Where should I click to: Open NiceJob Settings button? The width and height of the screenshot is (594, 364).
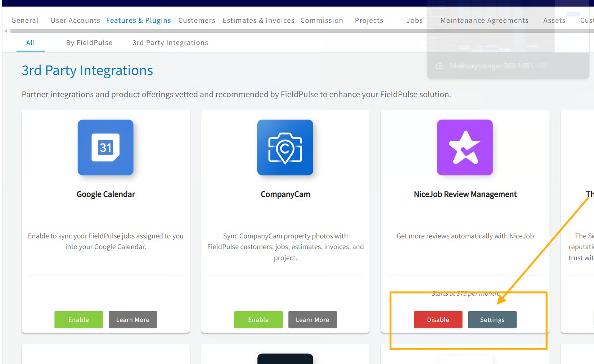(492, 320)
